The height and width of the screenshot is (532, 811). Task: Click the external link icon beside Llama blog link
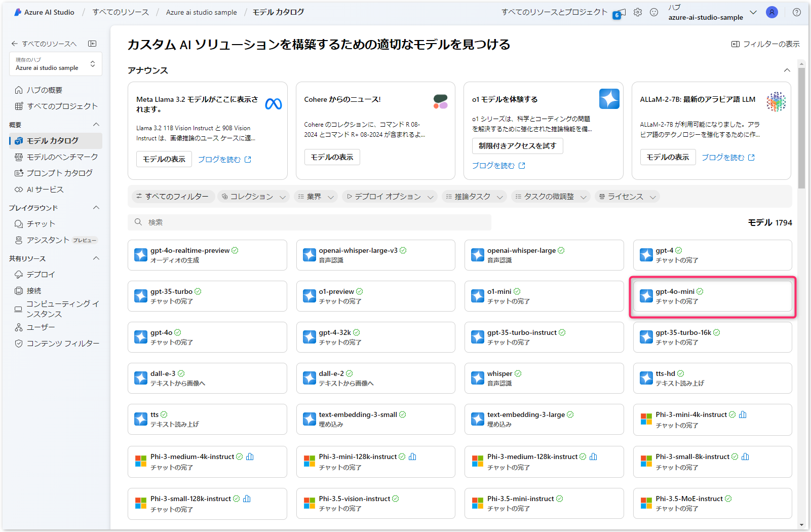248,160
